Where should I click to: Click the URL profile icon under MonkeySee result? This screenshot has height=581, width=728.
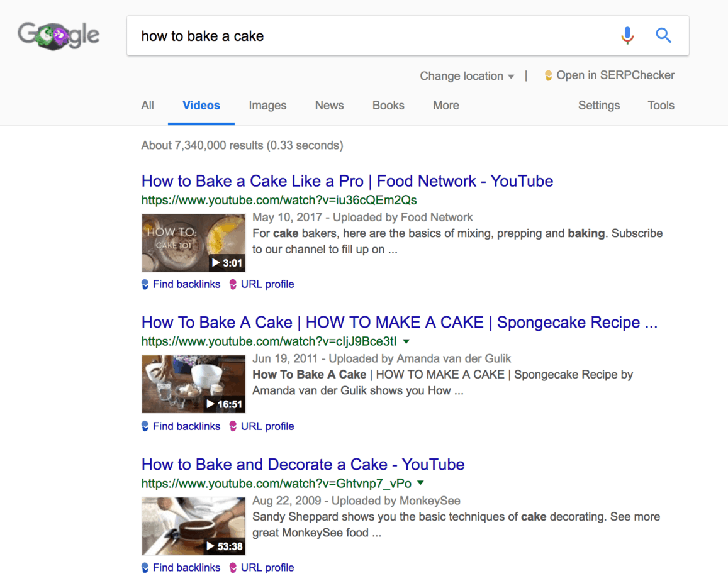[233, 567]
